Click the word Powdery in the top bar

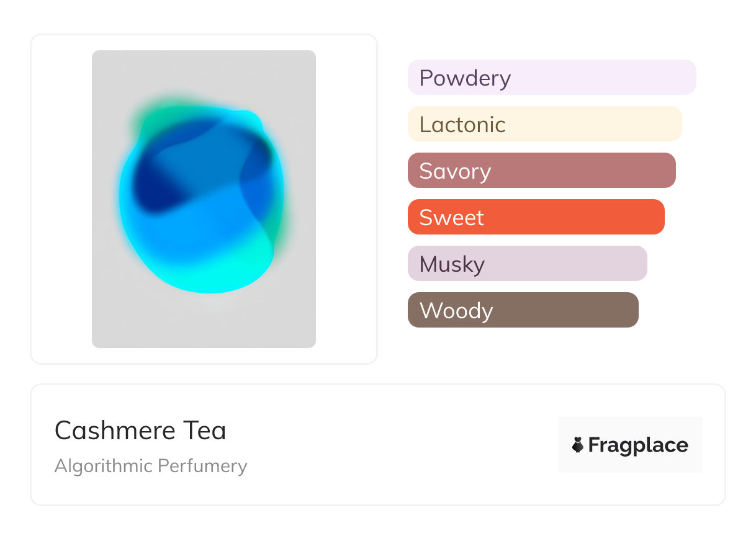click(465, 78)
